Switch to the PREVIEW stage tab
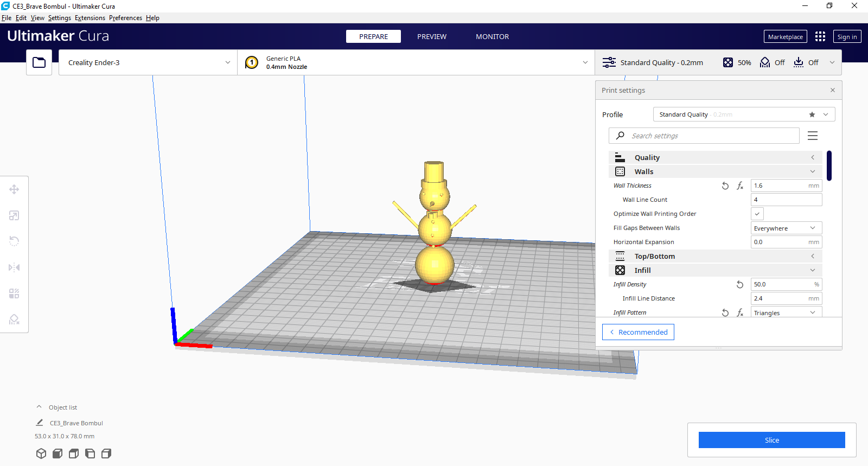Screen dimensions: 868x466 click(x=432, y=36)
